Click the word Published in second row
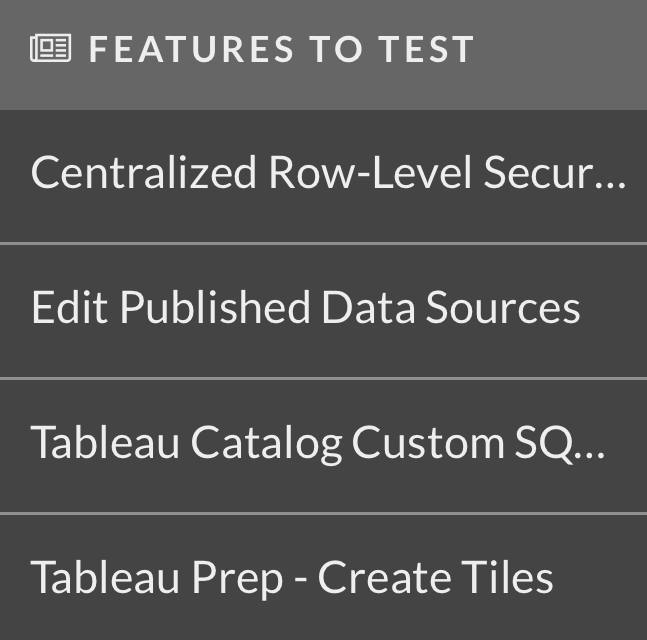 (x=215, y=307)
